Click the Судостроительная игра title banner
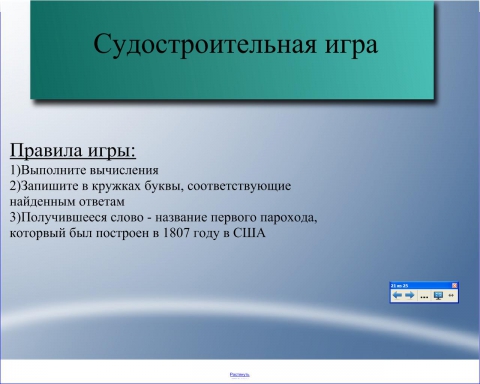The image size is (480, 384). point(232,50)
